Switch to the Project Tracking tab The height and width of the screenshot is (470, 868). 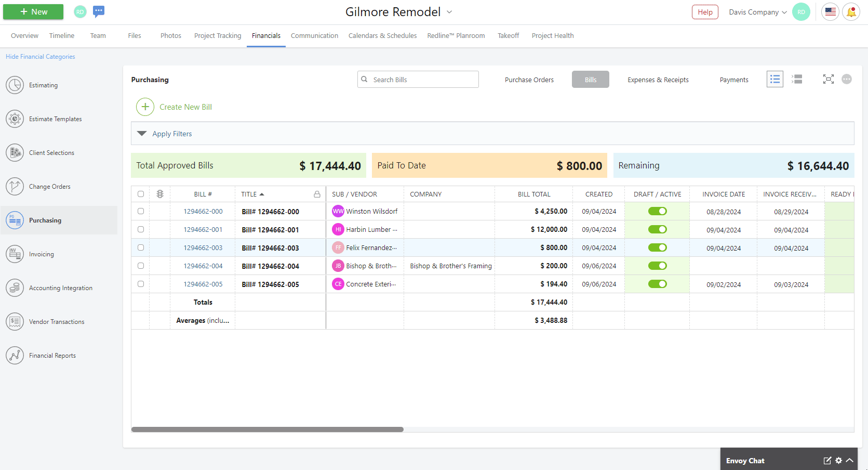pos(218,36)
